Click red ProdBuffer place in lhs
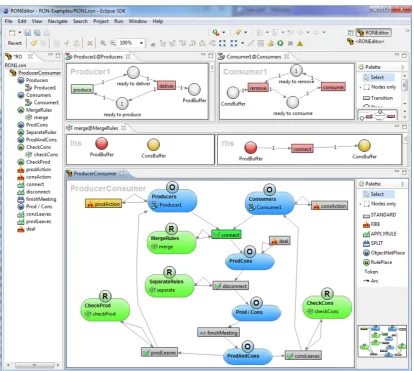Viewport: 414px width, 371px height. [x=102, y=144]
